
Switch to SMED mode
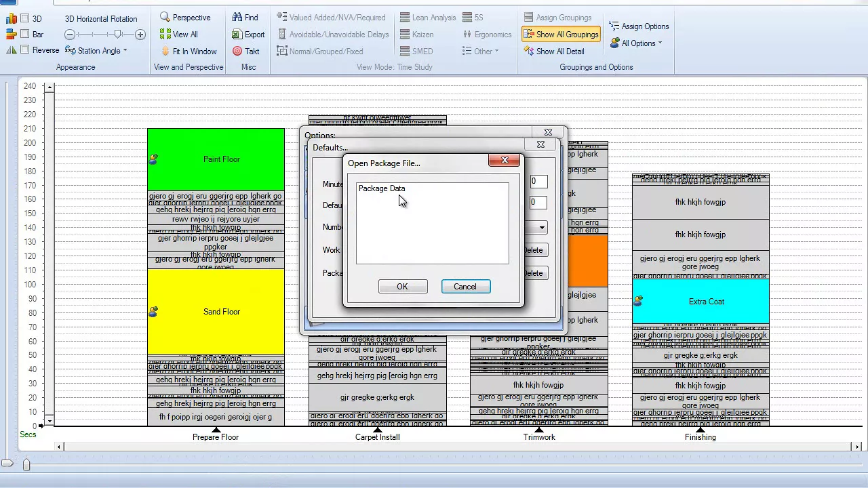(x=415, y=52)
